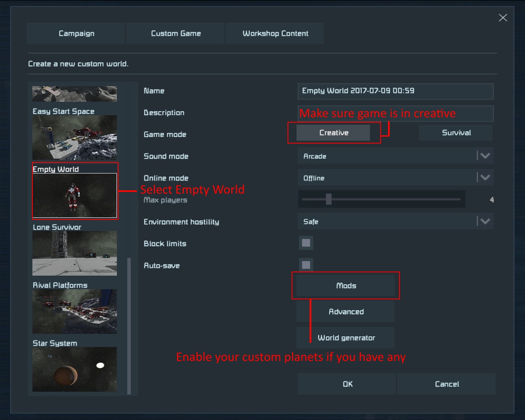The image size is (525, 420).
Task: Click the Environment hostility label
Action: pos(181,222)
